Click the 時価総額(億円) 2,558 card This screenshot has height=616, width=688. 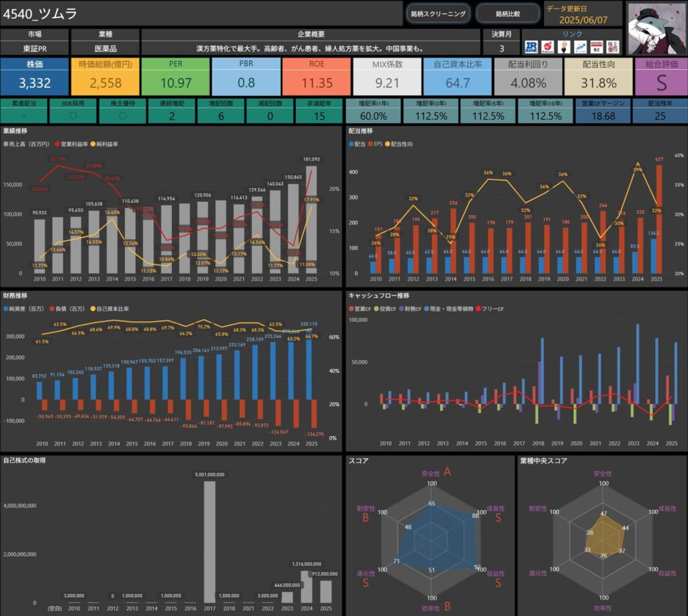point(105,77)
